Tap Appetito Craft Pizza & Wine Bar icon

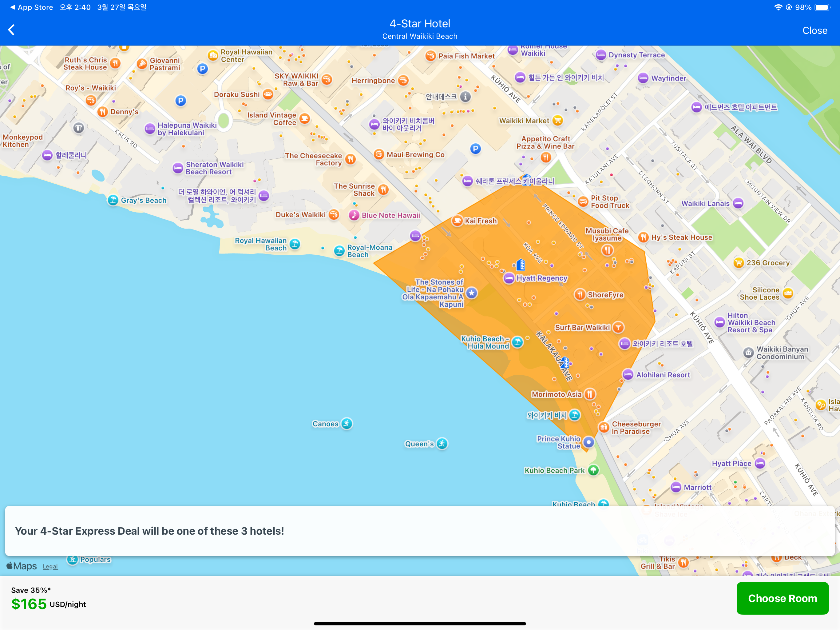(546, 157)
